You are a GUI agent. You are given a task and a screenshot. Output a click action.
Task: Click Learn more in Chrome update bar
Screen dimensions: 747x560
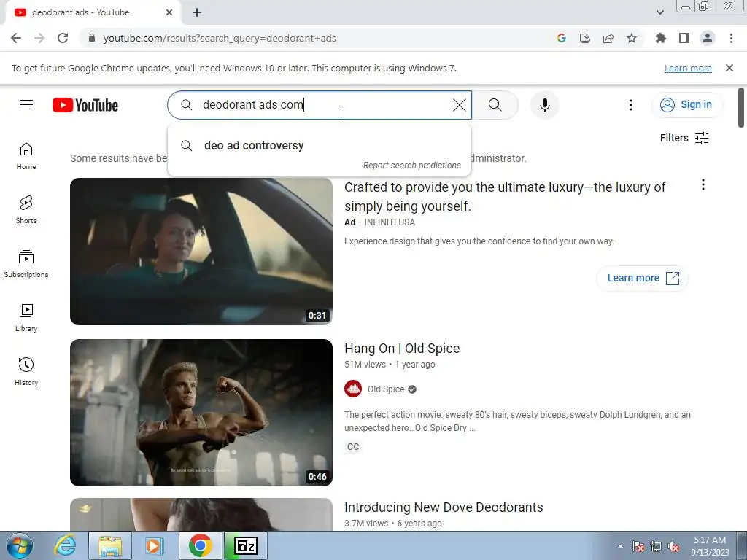(688, 68)
